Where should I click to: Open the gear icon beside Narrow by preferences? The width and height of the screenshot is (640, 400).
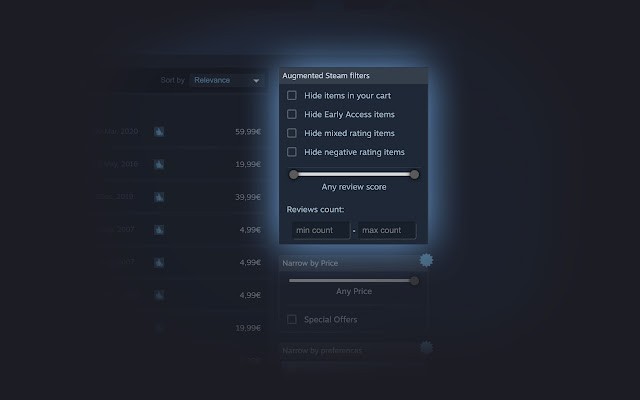point(426,347)
